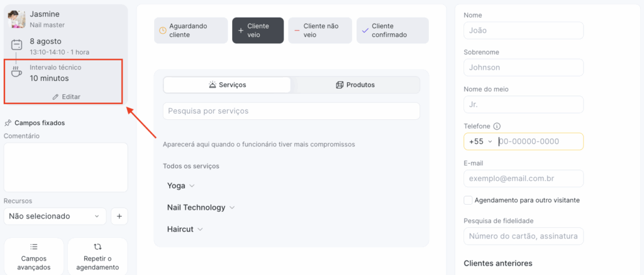Viewport: 644px width, 275px height.
Task: Click the coffee cup technical break icon
Action: 17,72
